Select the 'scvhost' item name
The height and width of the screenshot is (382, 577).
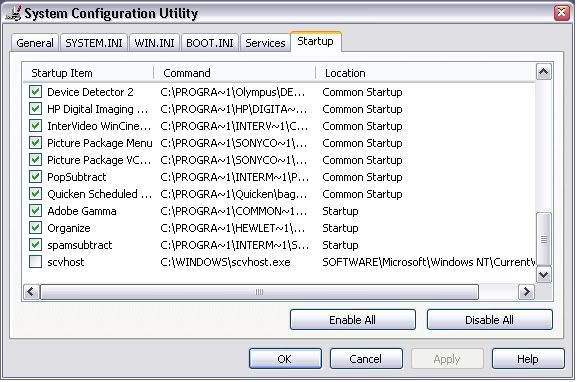point(66,262)
